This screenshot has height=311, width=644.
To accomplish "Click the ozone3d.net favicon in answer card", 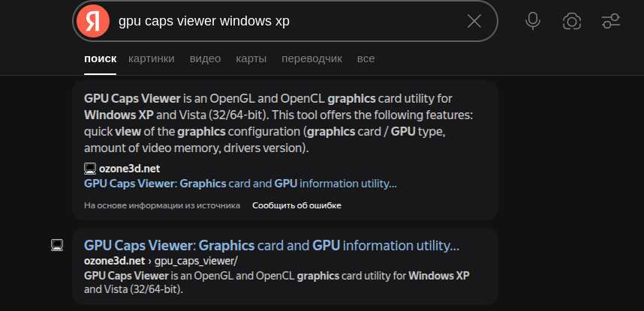I will pyautogui.click(x=90, y=169).
